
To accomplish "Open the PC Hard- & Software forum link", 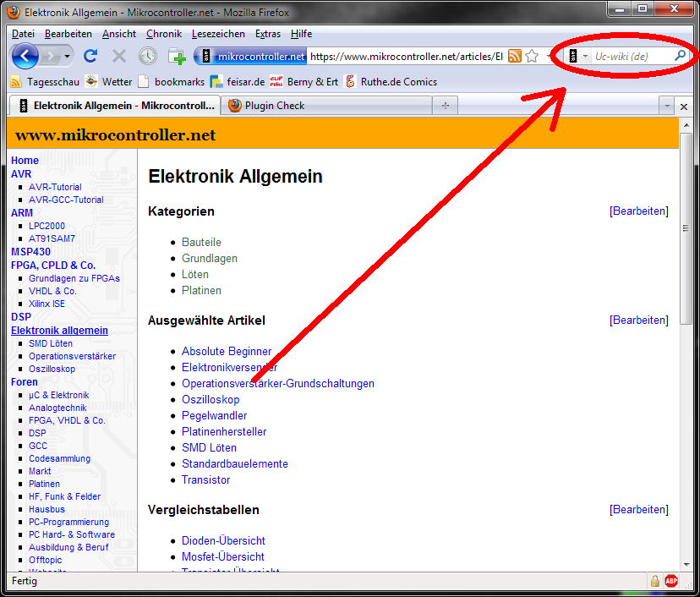I will (72, 534).
